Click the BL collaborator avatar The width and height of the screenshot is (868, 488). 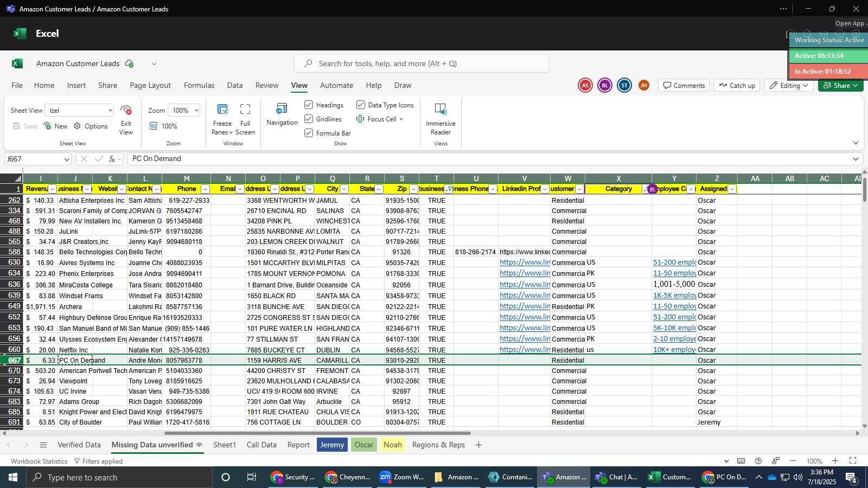[x=604, y=85]
